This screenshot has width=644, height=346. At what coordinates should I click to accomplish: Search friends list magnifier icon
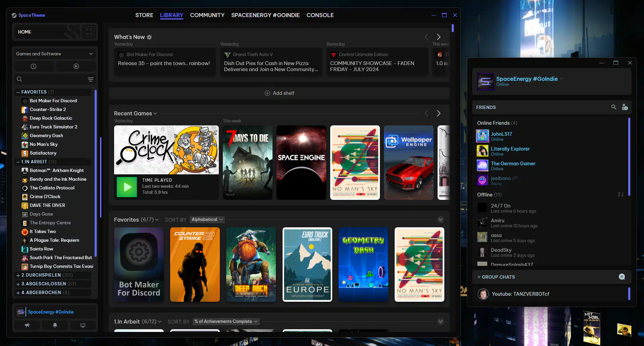coord(613,107)
